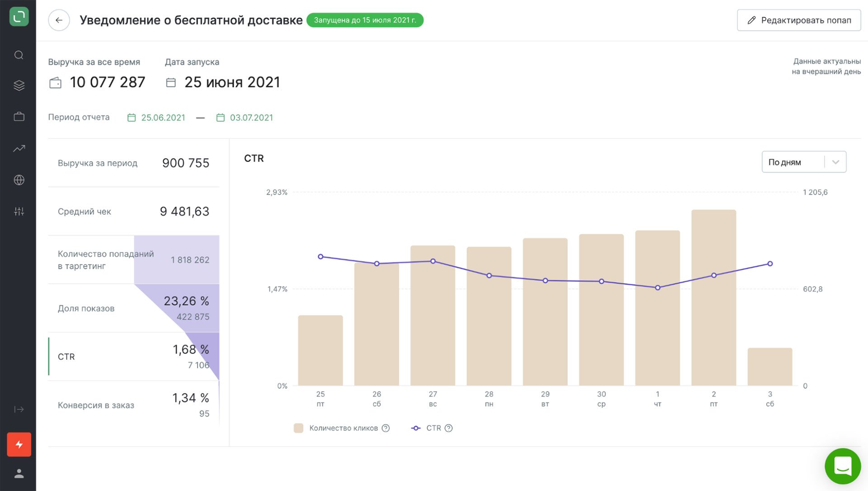Click the pencil icon in edit button

(x=751, y=20)
